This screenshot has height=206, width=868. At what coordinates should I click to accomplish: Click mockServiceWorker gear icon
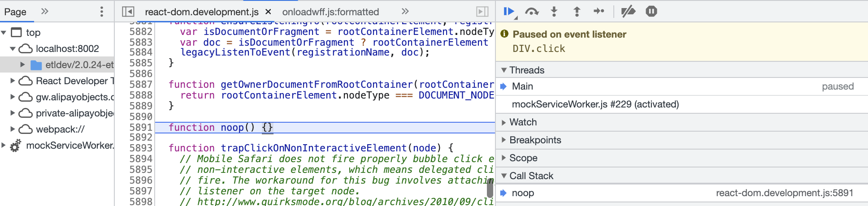point(16,146)
